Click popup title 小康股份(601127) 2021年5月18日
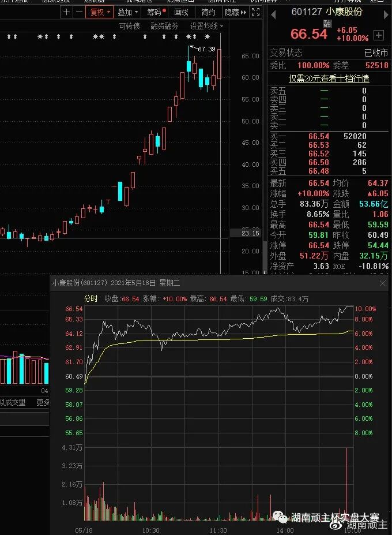 (x=116, y=283)
